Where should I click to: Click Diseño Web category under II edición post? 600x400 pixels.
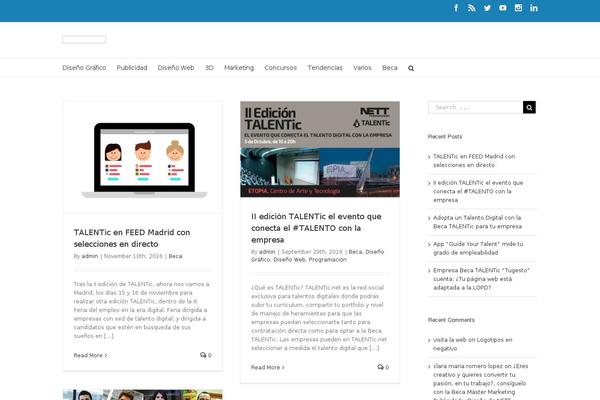291,260
